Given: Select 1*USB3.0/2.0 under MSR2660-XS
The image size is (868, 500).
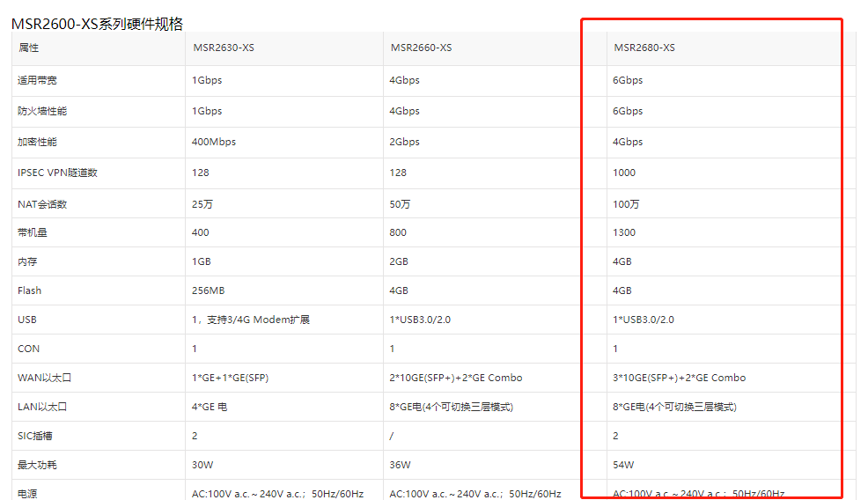Looking at the screenshot, I should [420, 320].
